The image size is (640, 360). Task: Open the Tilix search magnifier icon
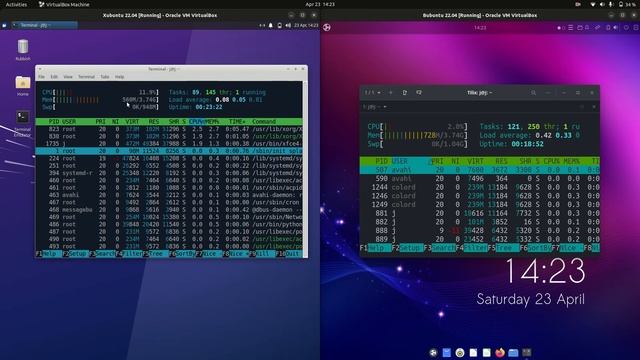coord(533,93)
